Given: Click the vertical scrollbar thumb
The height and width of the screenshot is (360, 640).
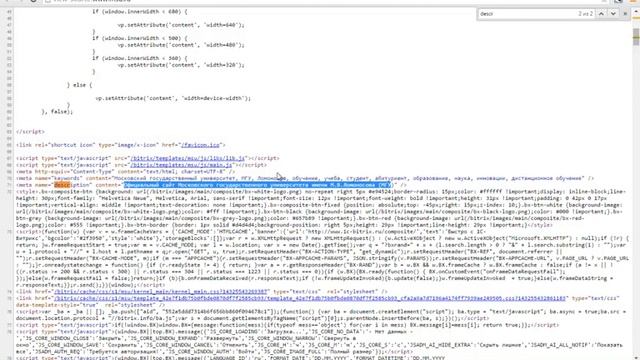Looking at the screenshot, I should tap(636, 37).
